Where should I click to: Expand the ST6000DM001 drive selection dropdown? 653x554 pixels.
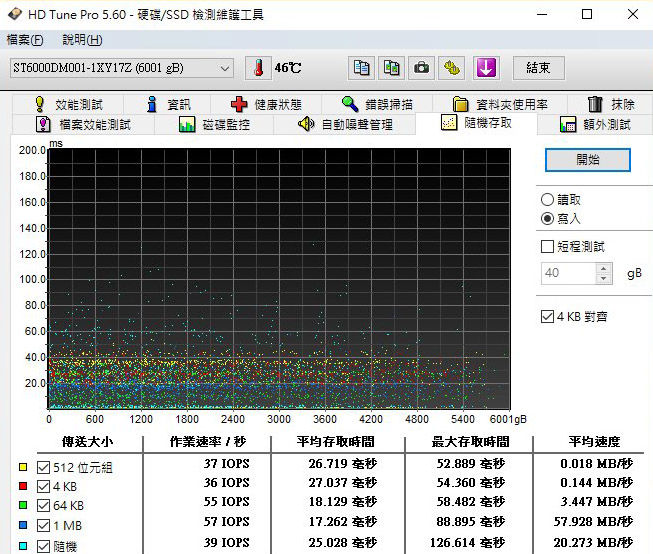tap(225, 68)
